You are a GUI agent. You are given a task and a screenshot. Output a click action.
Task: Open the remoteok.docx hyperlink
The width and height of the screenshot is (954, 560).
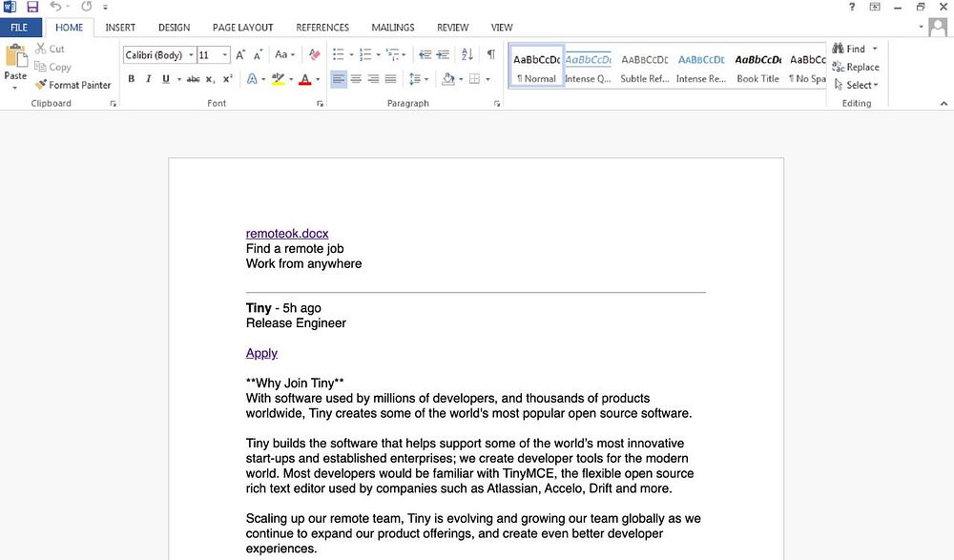tap(287, 233)
